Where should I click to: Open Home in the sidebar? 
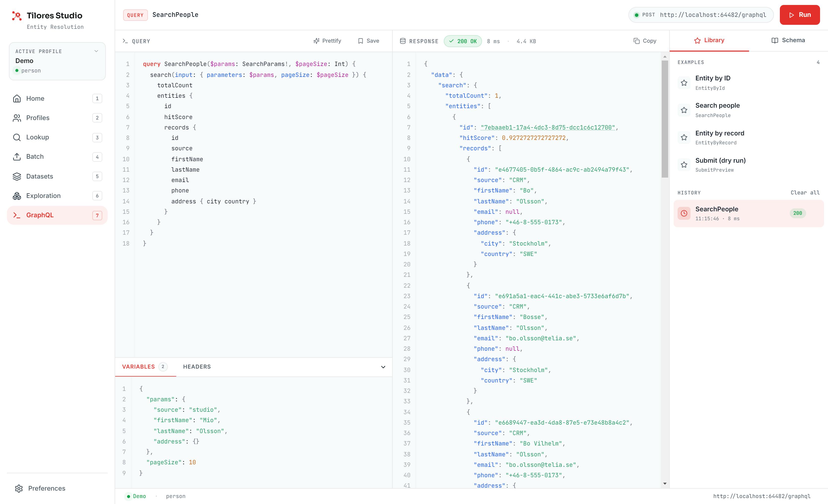click(x=57, y=98)
